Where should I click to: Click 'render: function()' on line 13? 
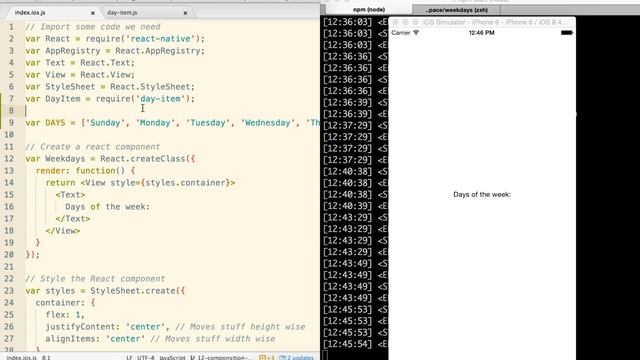coord(80,171)
